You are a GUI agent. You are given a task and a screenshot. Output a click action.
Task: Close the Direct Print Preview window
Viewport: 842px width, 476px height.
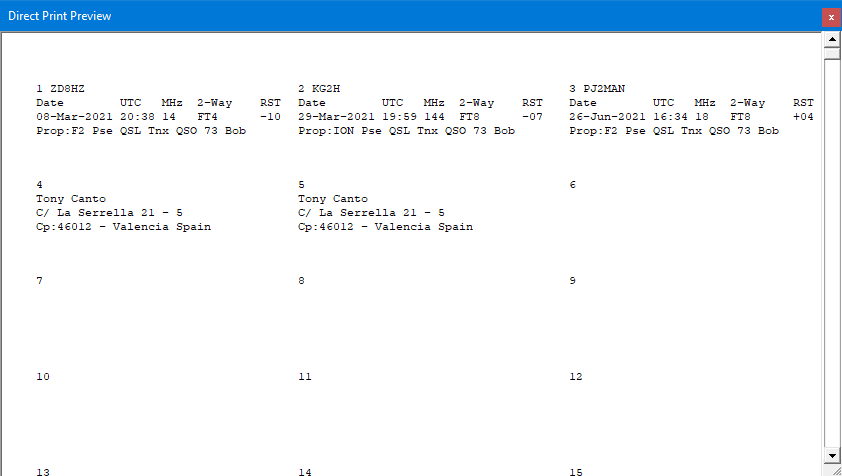click(829, 16)
